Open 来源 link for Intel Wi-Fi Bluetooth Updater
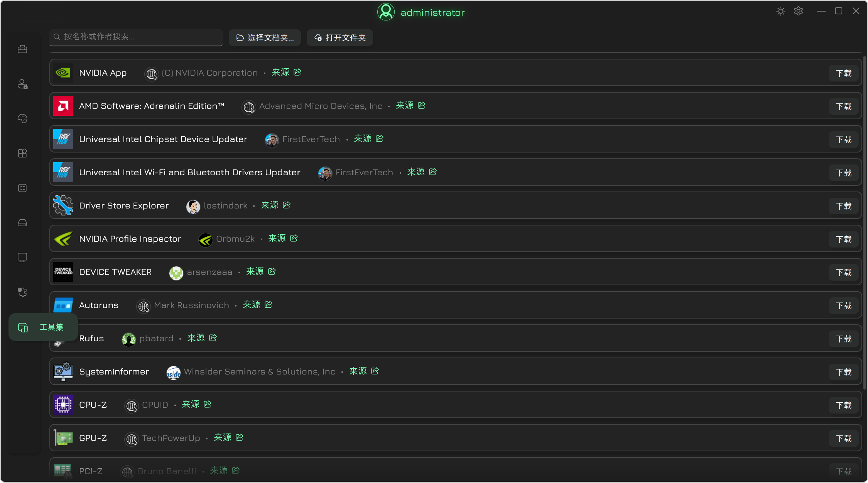Image resolution: width=868 pixels, height=483 pixels. 422,172
